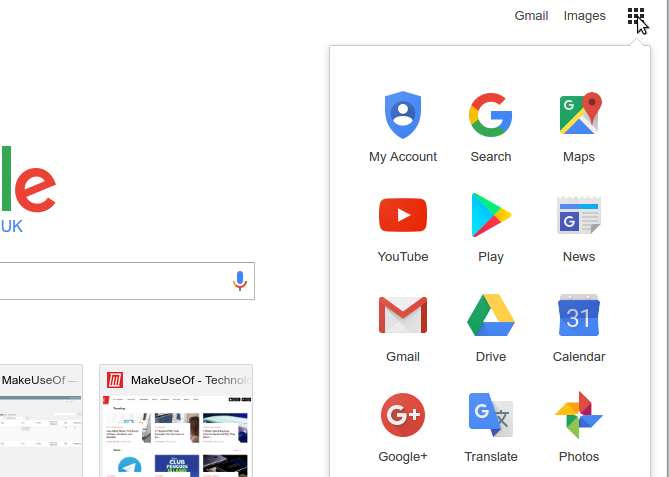Click the Gmail link in top bar
Image resolution: width=670 pixels, height=477 pixels.
coord(531,16)
